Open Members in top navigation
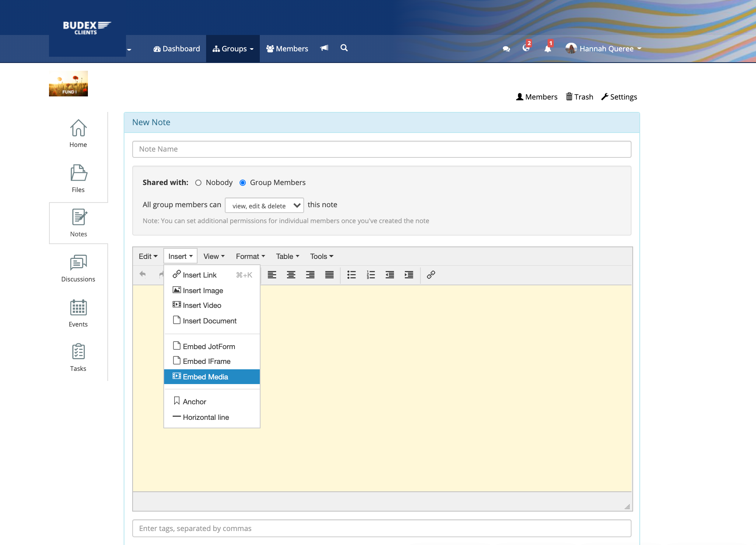The height and width of the screenshot is (545, 756). (x=287, y=49)
